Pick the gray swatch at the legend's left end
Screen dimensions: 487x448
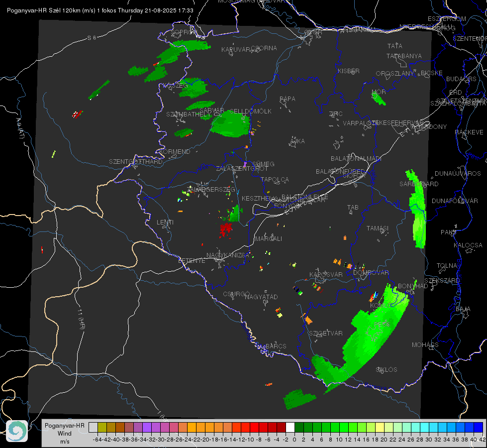pos(93,427)
